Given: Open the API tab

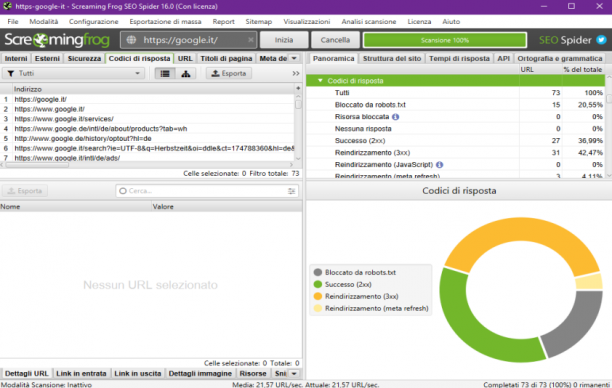Looking at the screenshot, I should 503,59.
